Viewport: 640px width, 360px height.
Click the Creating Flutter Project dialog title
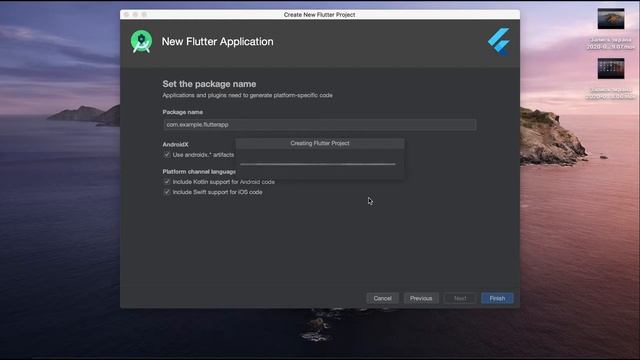[320, 143]
